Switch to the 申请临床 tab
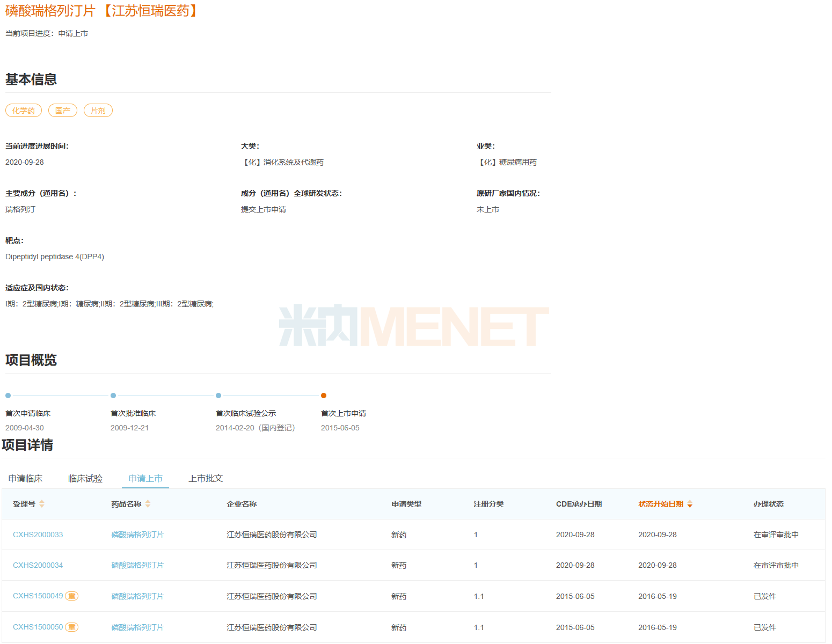This screenshot has height=644, width=832. tap(25, 479)
